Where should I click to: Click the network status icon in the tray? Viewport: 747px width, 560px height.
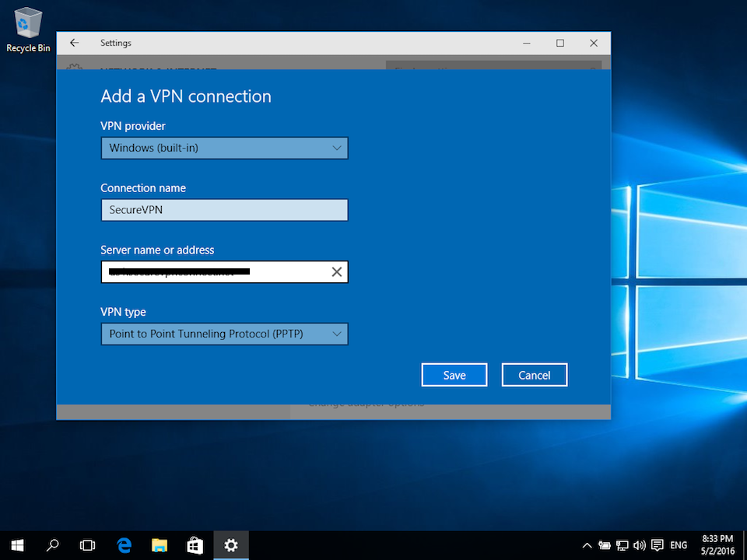[622, 545]
